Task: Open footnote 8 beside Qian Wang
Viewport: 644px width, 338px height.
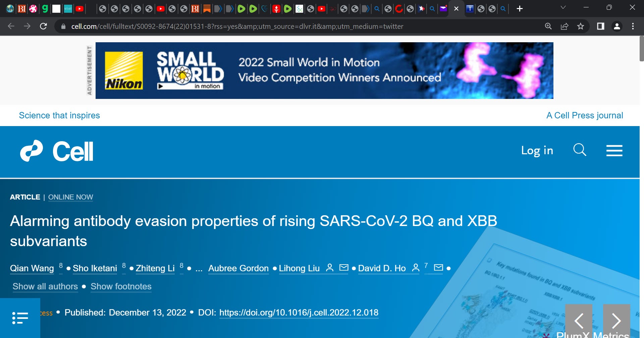Action: 61,266
